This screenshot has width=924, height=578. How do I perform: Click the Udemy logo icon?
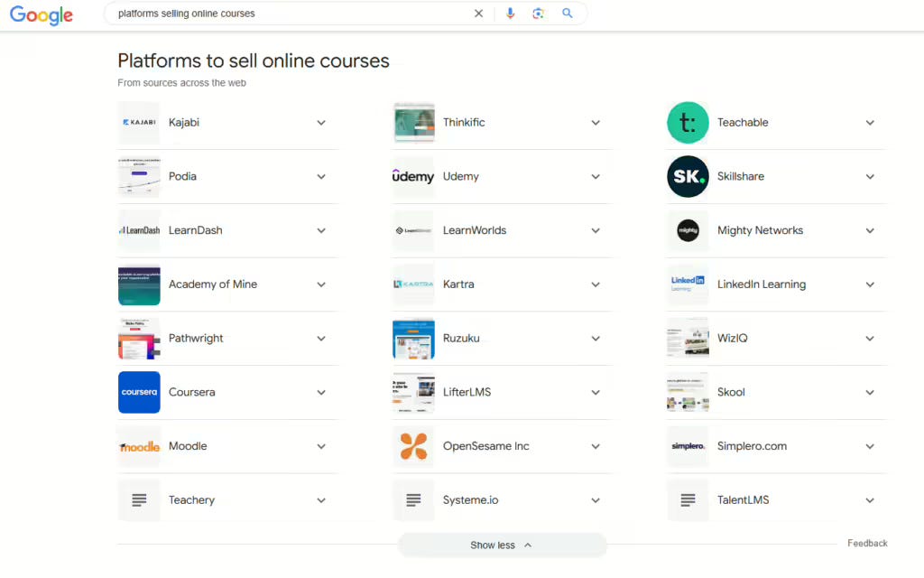413,176
